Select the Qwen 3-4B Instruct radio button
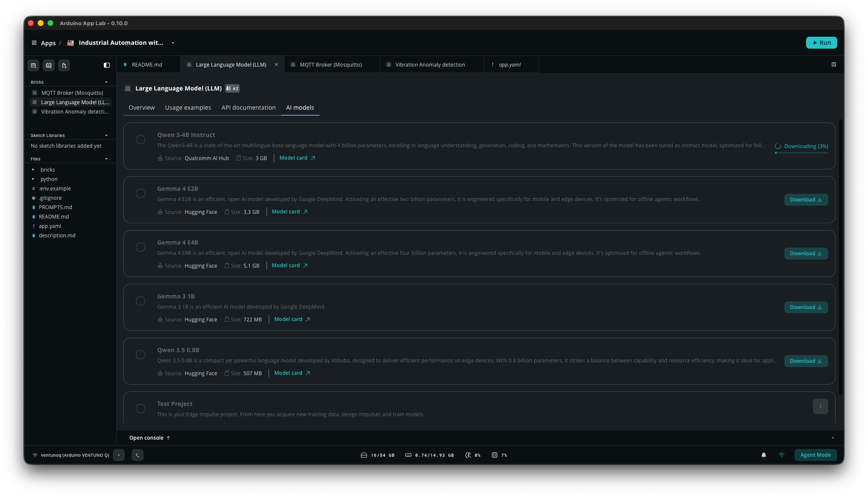 click(x=141, y=140)
